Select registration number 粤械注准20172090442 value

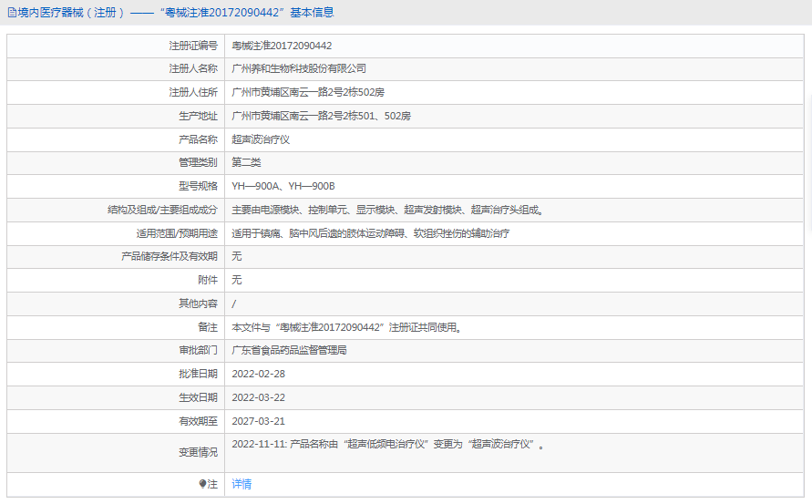282,46
